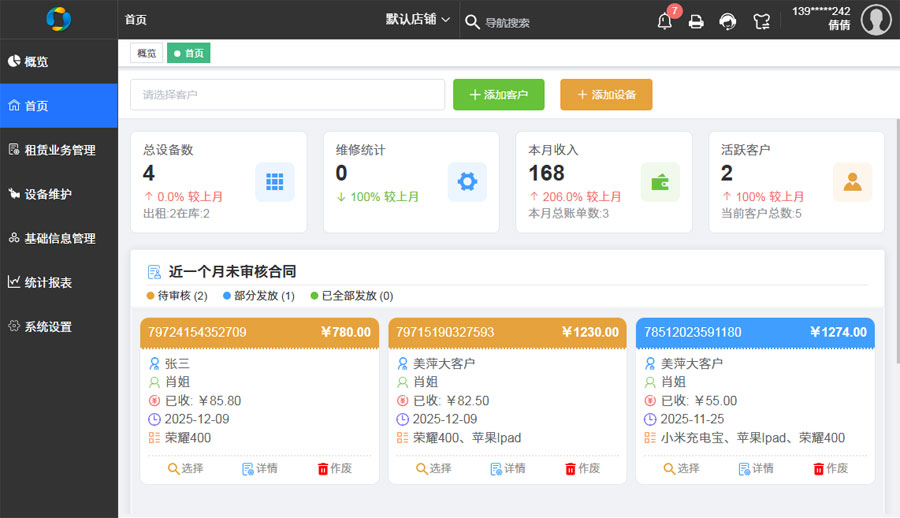
Task: Click 小米充电宝、苹果Ipad、荣耀400 device list
Action: [x=752, y=438]
